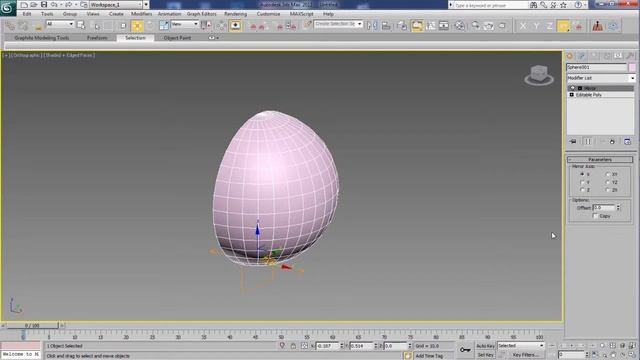640x360 pixels.
Task: Select XY mirror axis radio button
Action: (608, 174)
